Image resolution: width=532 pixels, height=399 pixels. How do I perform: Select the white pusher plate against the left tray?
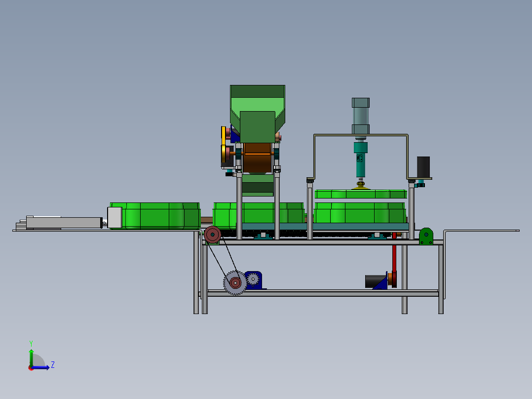tap(114, 217)
